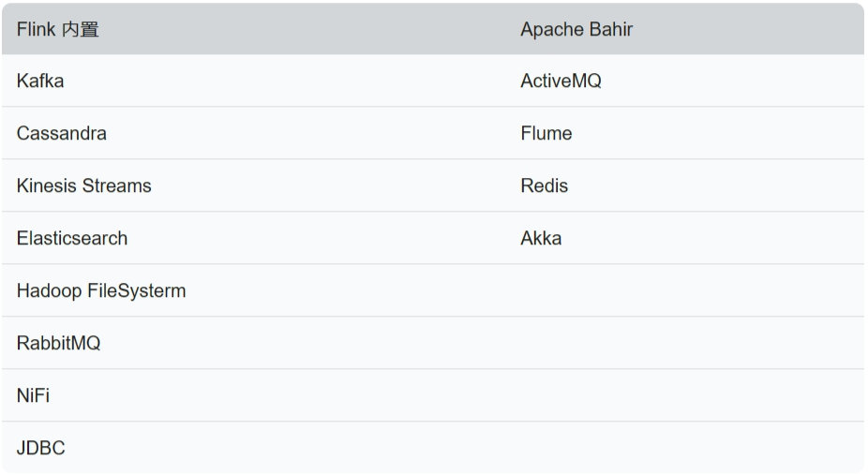Click the word FileSysterm

click(x=137, y=291)
